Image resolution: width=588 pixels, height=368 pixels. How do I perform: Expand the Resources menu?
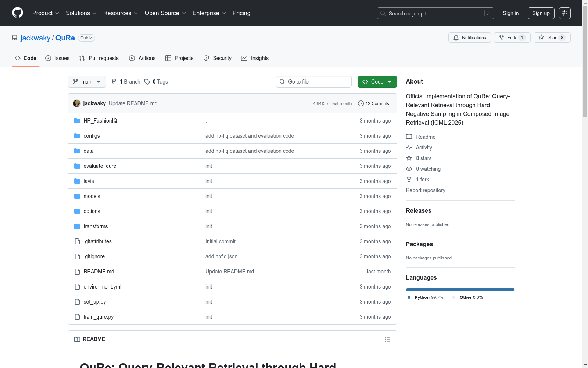point(121,13)
